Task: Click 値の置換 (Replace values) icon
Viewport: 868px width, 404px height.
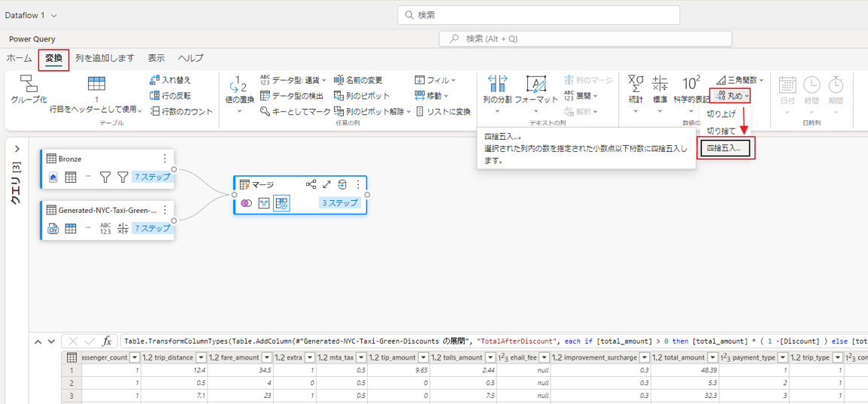Action: (x=238, y=84)
